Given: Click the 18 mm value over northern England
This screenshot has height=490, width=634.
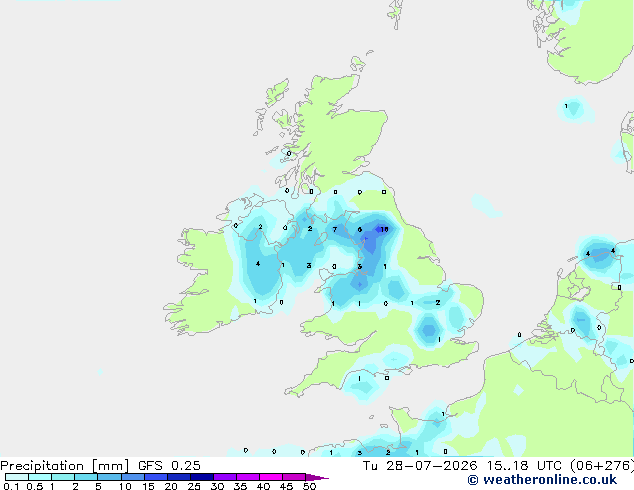Looking at the screenshot, I should click(x=384, y=229).
